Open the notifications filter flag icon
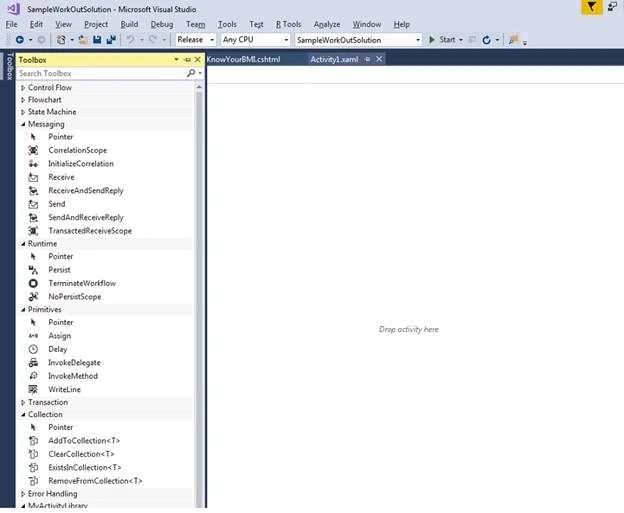Image resolution: width=624 pixels, height=513 pixels. [x=592, y=7]
